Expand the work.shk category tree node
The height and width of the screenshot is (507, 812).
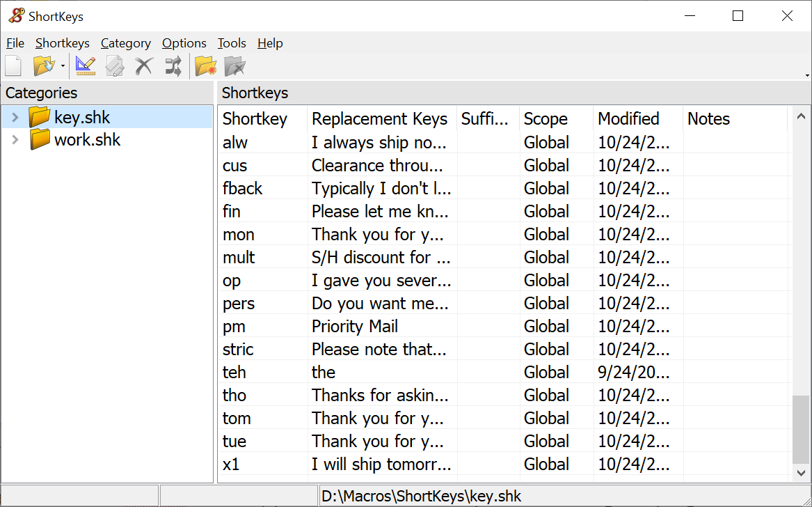tap(15, 140)
